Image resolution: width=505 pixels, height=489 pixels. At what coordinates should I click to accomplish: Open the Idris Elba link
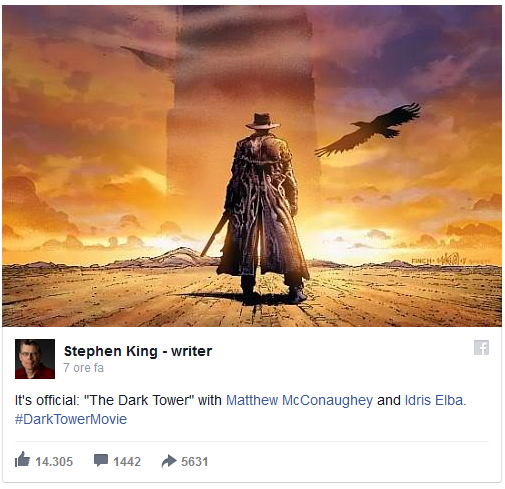[434, 400]
